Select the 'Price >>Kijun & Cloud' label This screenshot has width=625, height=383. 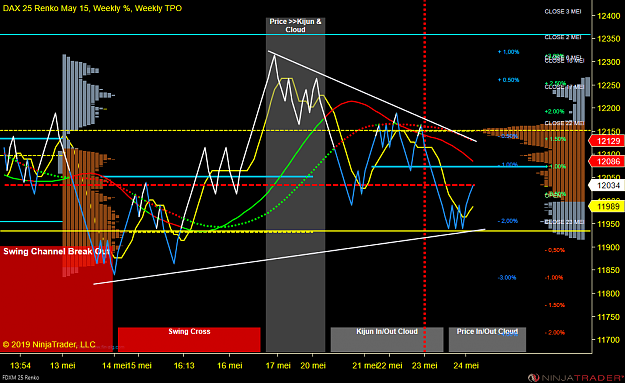pos(295,26)
